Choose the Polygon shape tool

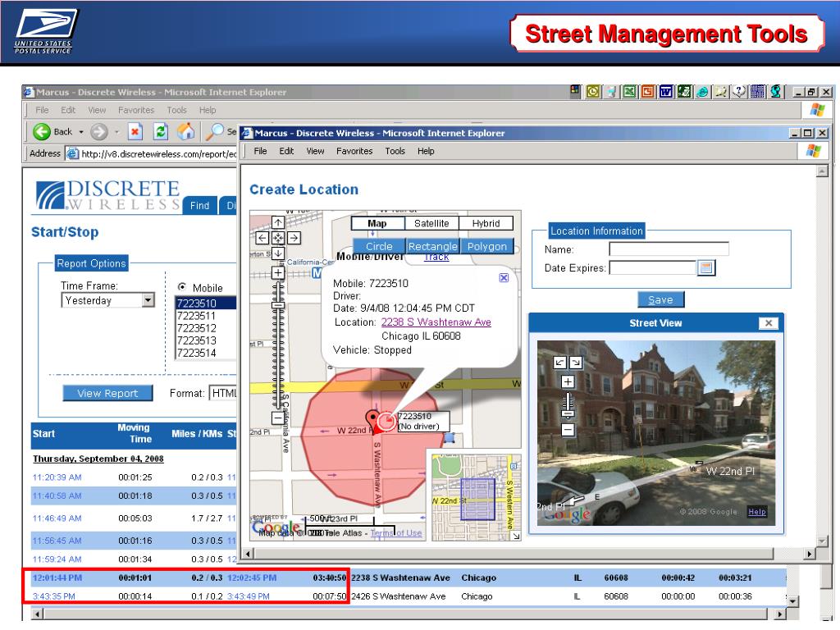tap(487, 246)
